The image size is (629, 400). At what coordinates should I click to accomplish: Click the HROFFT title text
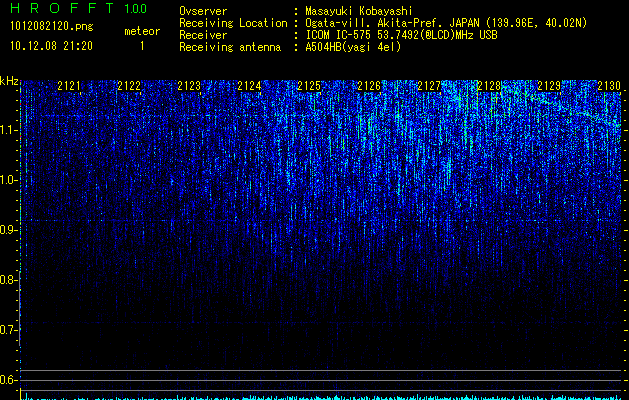(62, 8)
